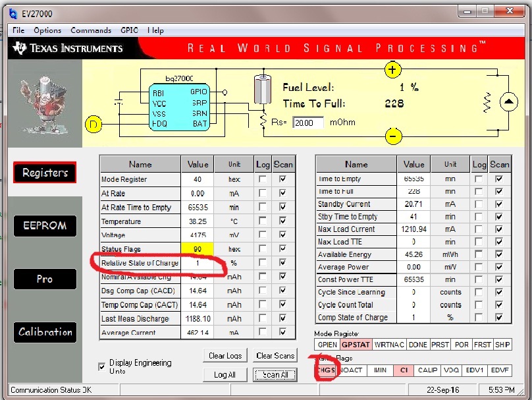Click the 22-Sep-16 date in status bar
Viewport: 532px width, 400px height.
click(x=442, y=390)
